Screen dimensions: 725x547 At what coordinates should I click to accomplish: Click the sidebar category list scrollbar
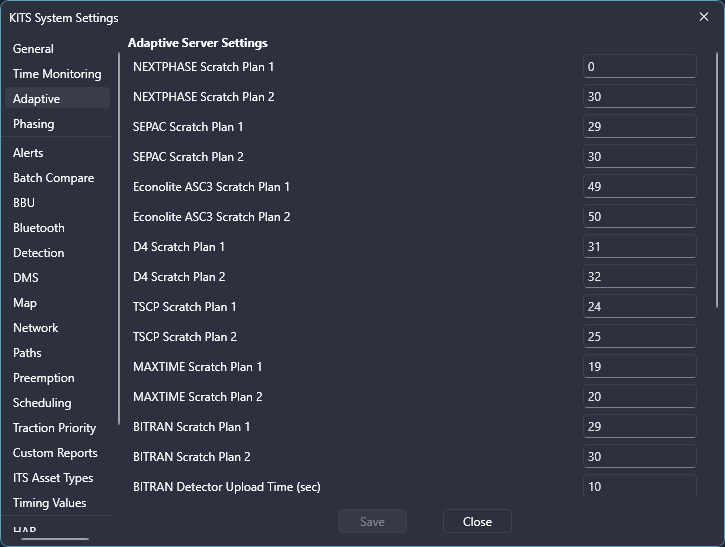[119, 238]
